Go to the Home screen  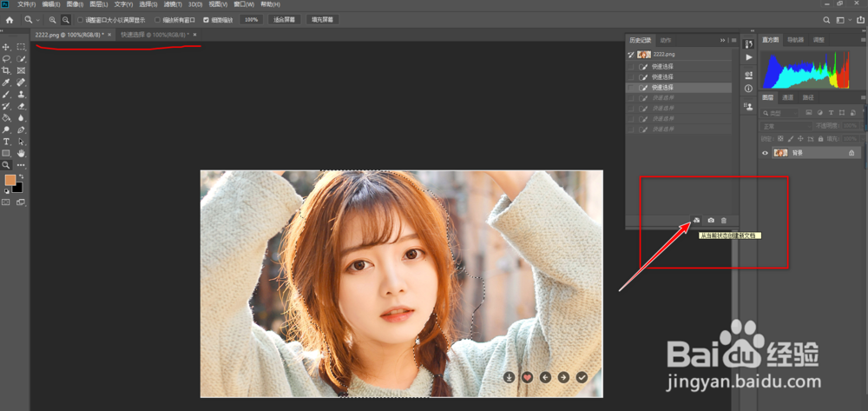point(10,20)
